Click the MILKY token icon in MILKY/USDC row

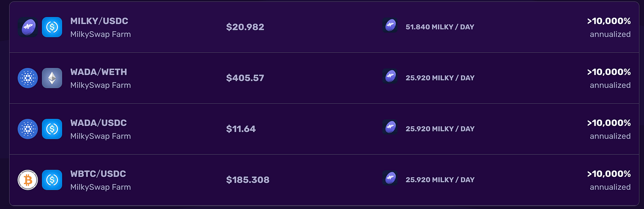pos(27,27)
